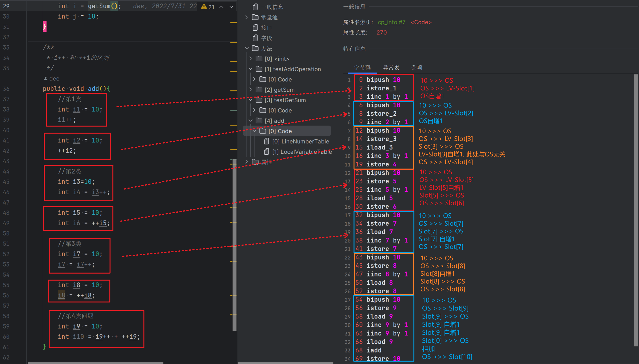
Task: Expand the 常量池 tree node
Action: (x=247, y=17)
